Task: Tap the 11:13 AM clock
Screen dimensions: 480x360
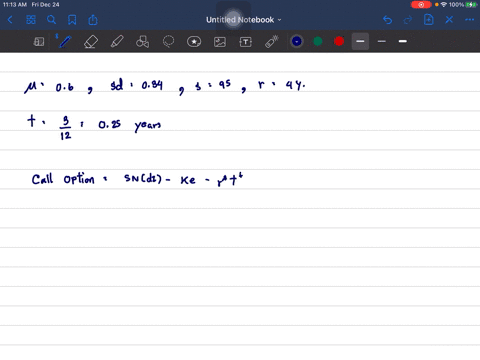Action: 15,5
